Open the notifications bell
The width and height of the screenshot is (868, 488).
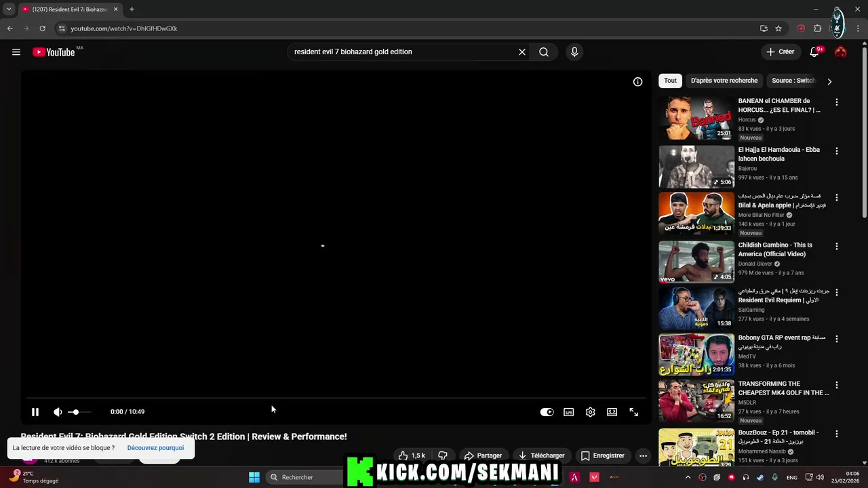[814, 52]
